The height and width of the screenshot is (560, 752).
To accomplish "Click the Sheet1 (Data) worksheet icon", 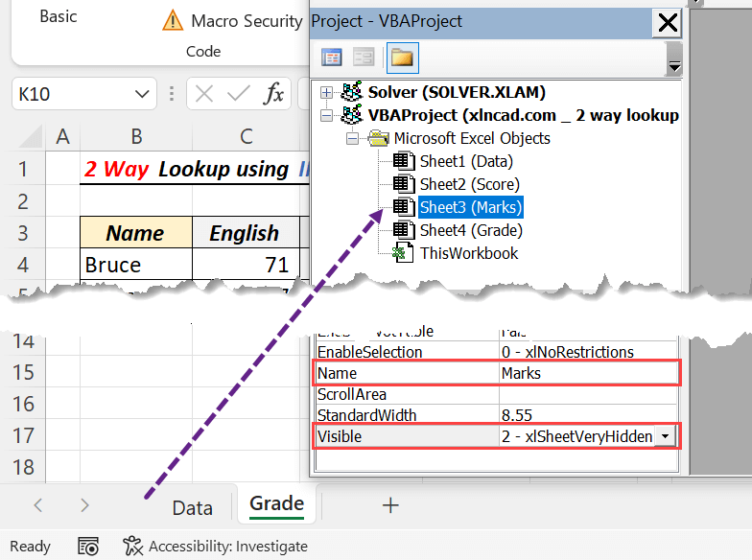I will [403, 161].
